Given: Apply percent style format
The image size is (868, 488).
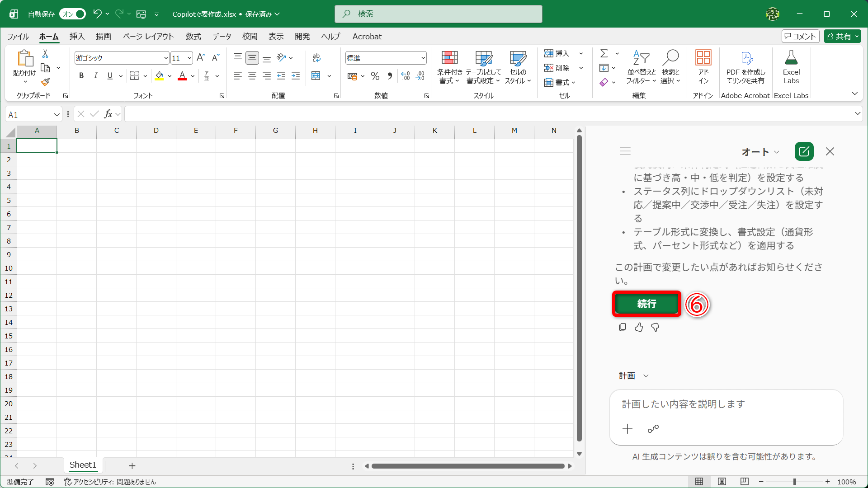Looking at the screenshot, I should click(x=375, y=76).
